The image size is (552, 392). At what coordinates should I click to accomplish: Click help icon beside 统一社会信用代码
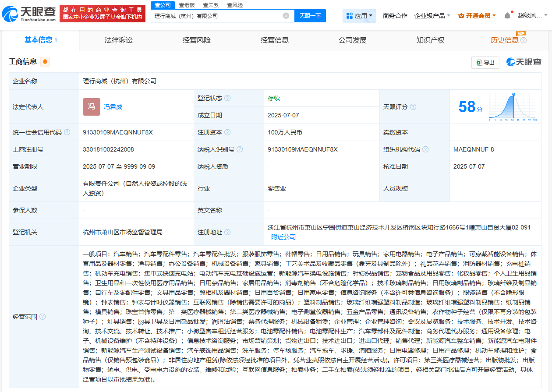[x=67, y=132]
